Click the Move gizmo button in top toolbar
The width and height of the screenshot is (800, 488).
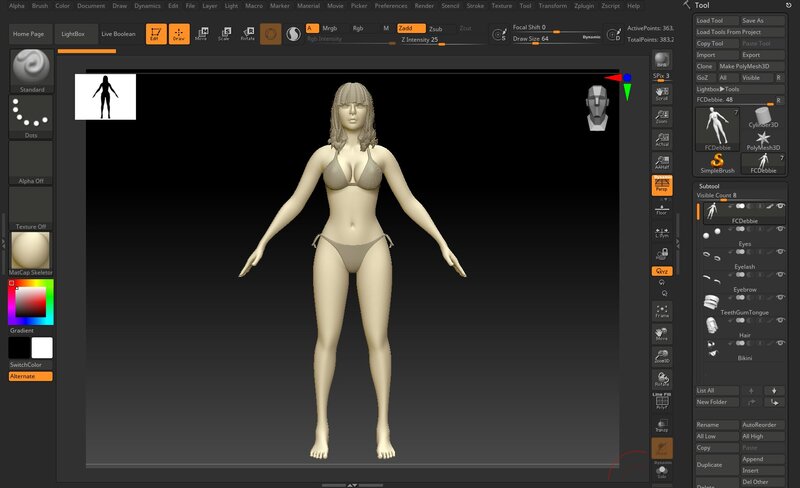[201, 34]
